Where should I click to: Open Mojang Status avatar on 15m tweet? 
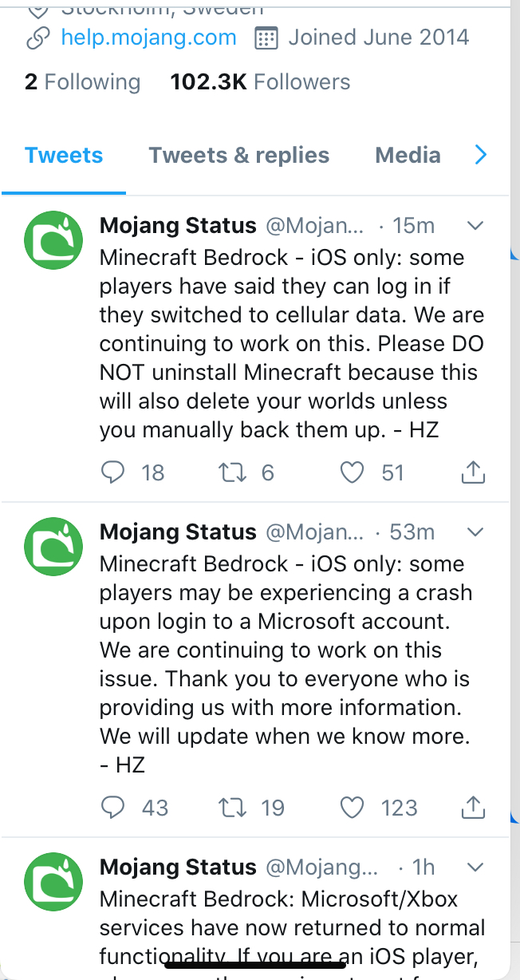click(53, 240)
